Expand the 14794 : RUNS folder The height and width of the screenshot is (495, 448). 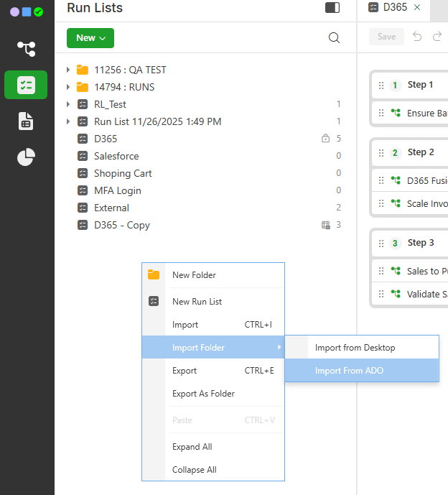[68, 87]
